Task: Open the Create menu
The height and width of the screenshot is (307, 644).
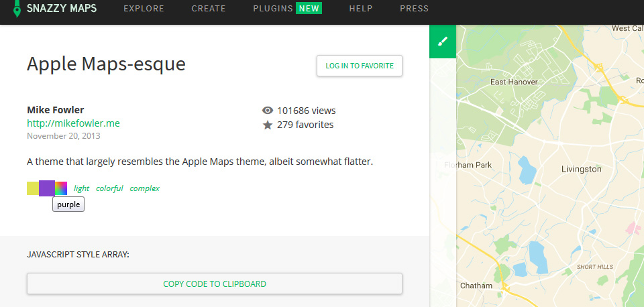Action: 209,9
